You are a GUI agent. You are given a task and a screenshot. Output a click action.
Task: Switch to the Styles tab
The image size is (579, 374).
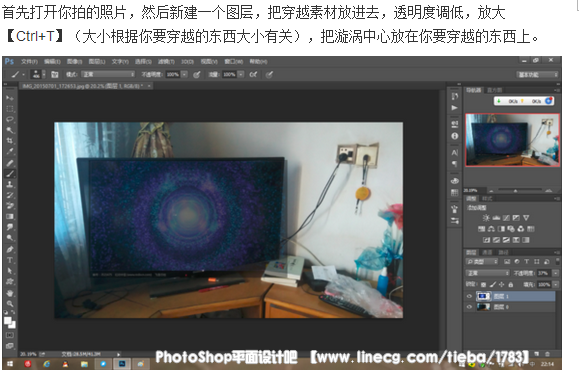[487, 199]
